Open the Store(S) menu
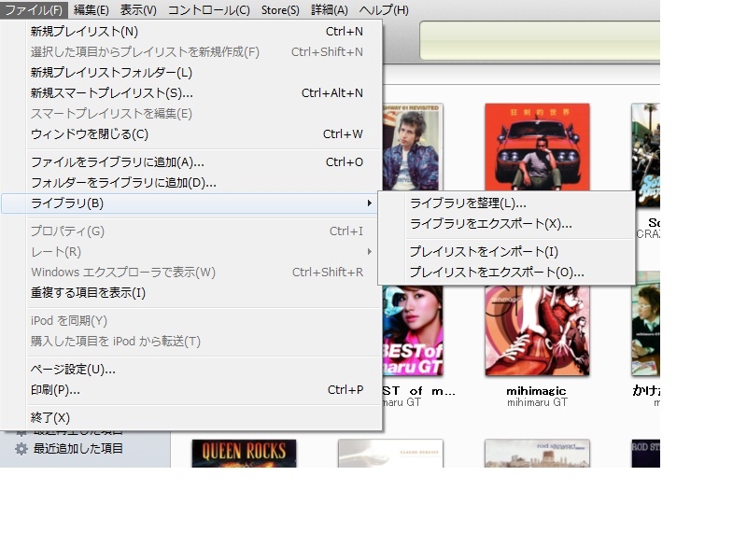747x560 pixels. point(280,10)
